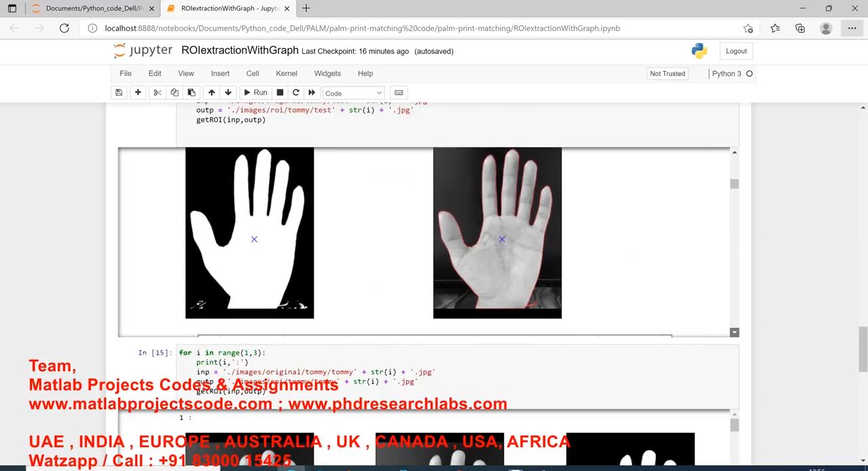Paste cells below using toolbar icon
The image size is (868, 471).
click(192, 93)
